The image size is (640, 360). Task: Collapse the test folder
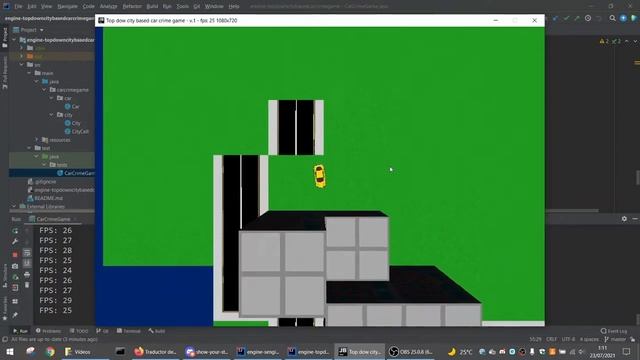click(29, 148)
